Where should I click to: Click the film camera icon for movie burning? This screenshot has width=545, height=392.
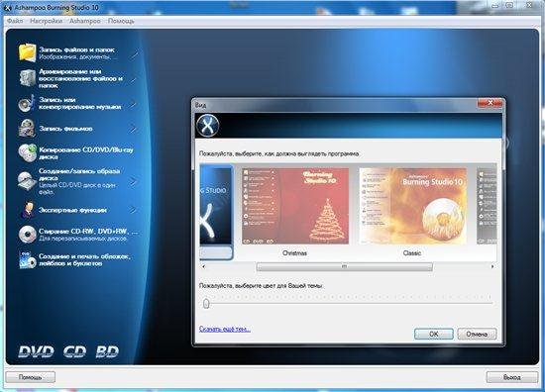pyautogui.click(x=27, y=128)
